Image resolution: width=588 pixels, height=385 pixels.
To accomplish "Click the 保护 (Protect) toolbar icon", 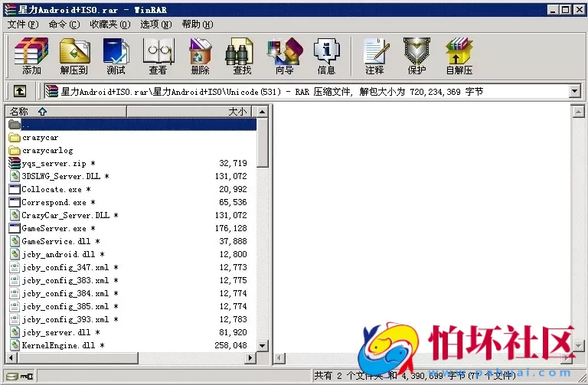I will point(416,56).
